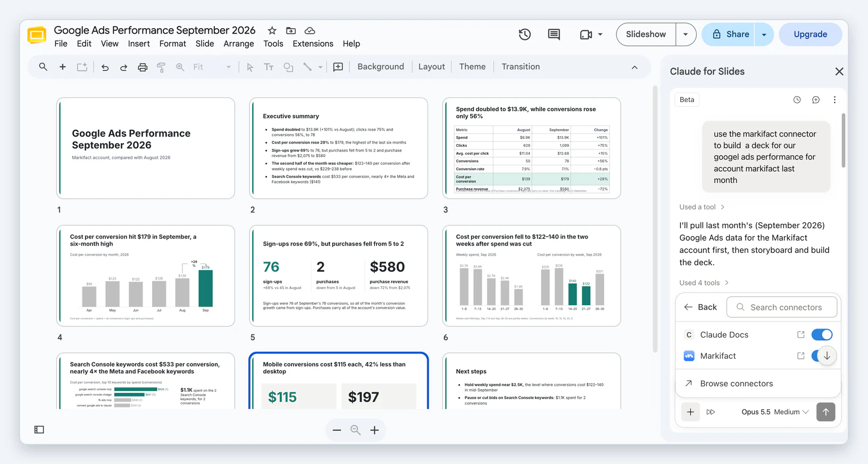Image resolution: width=868 pixels, height=464 pixels.
Task: Open the Insert menu
Action: 139,44
